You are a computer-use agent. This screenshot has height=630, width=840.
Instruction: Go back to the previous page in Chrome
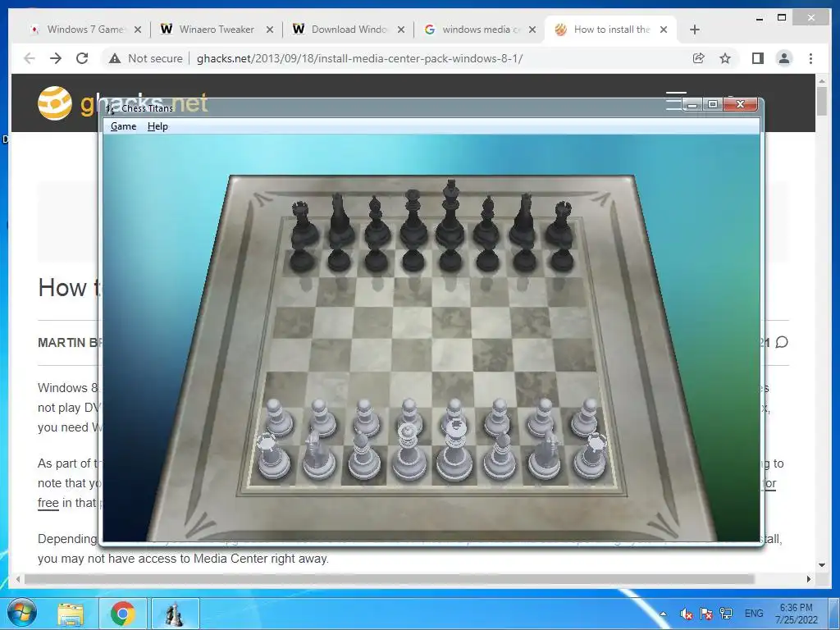[x=30, y=58]
